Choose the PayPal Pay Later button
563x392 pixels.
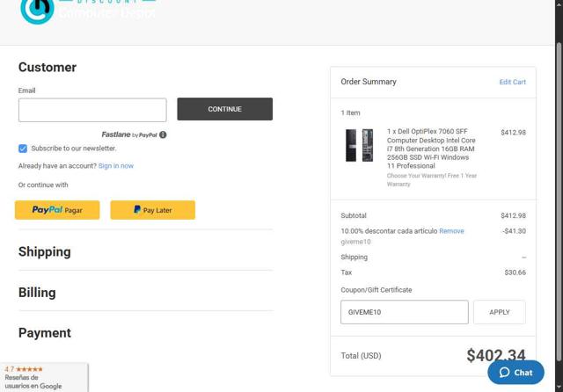(x=152, y=210)
